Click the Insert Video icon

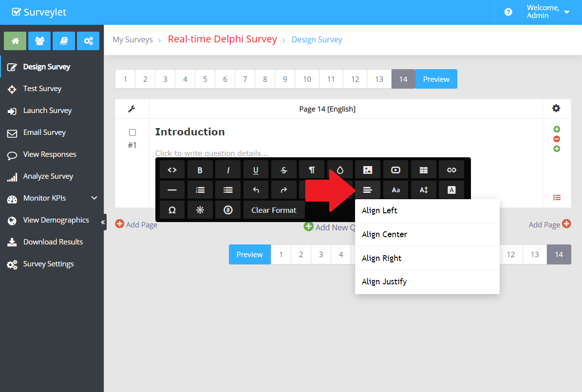click(395, 170)
